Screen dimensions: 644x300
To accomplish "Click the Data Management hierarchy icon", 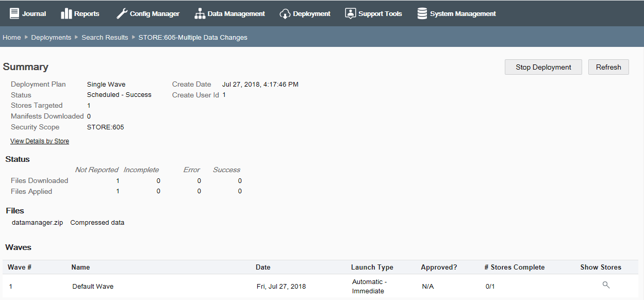I will tap(200, 13).
